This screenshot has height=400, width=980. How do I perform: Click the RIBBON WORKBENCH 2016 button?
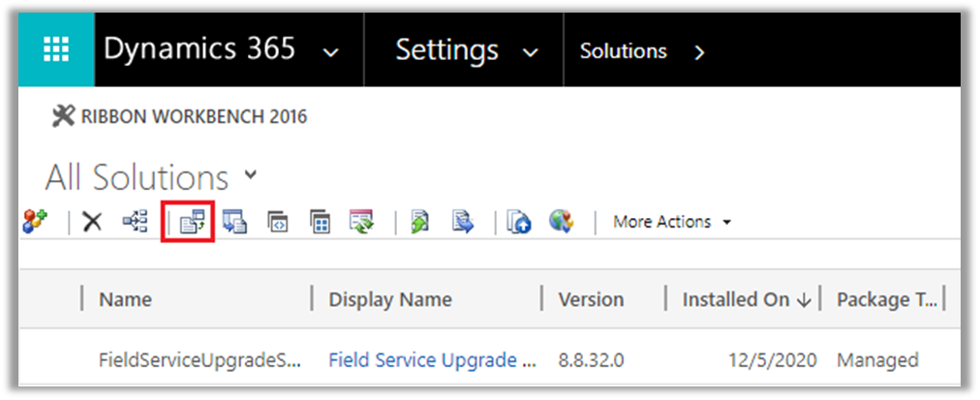point(191,117)
